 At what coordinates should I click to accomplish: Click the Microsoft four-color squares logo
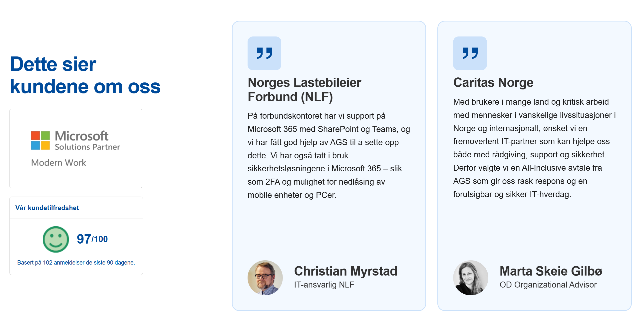tap(40, 140)
